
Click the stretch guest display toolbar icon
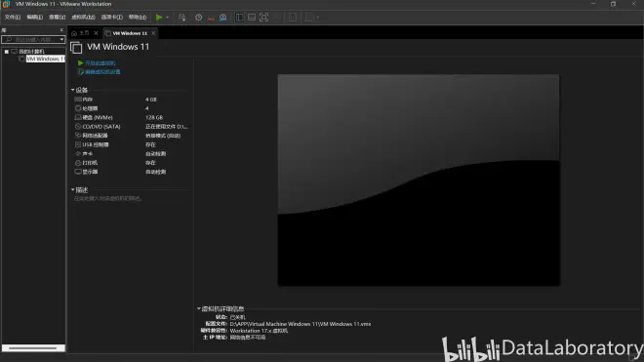point(309,18)
